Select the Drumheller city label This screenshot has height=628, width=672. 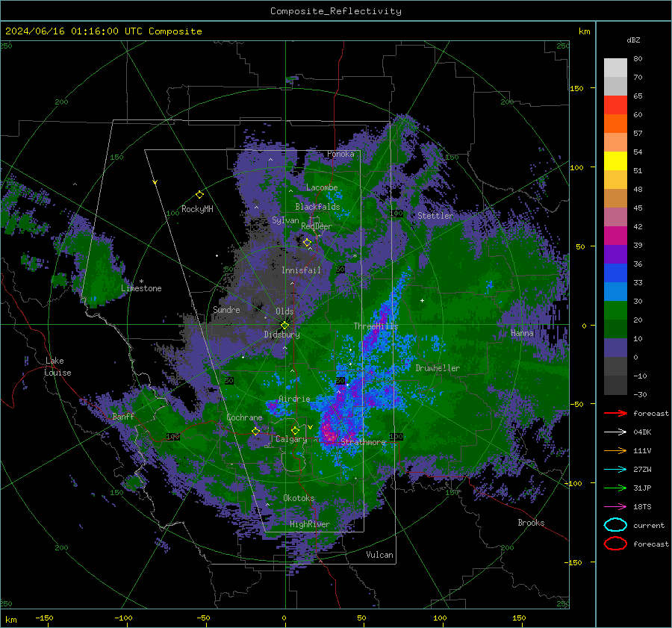(438, 368)
